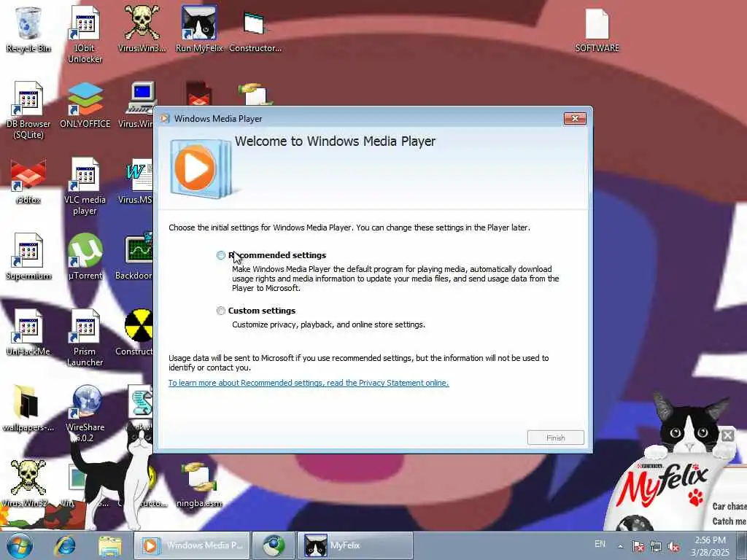Launch Internet Explorer from the taskbar
Image resolution: width=747 pixels, height=560 pixels.
coord(65,545)
